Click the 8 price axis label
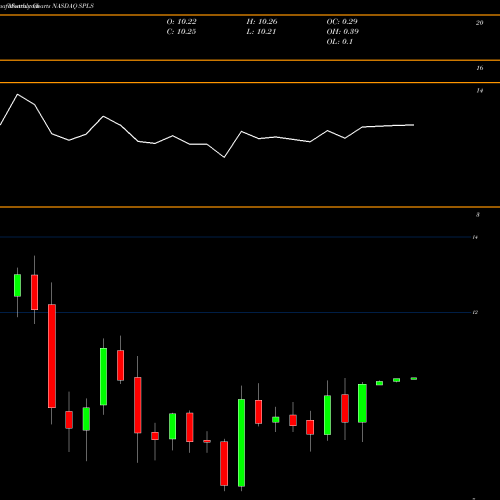This screenshot has width=500, height=500. [x=478, y=215]
